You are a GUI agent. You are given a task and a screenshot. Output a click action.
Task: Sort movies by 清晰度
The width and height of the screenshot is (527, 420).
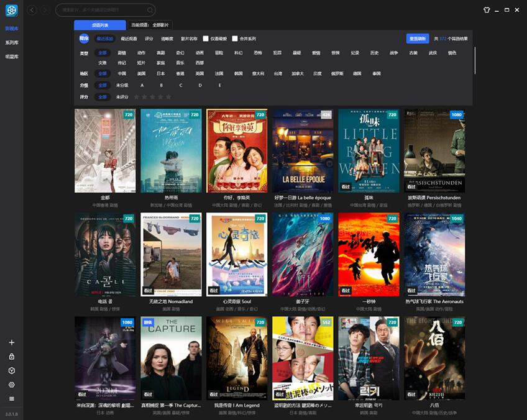[x=167, y=39]
